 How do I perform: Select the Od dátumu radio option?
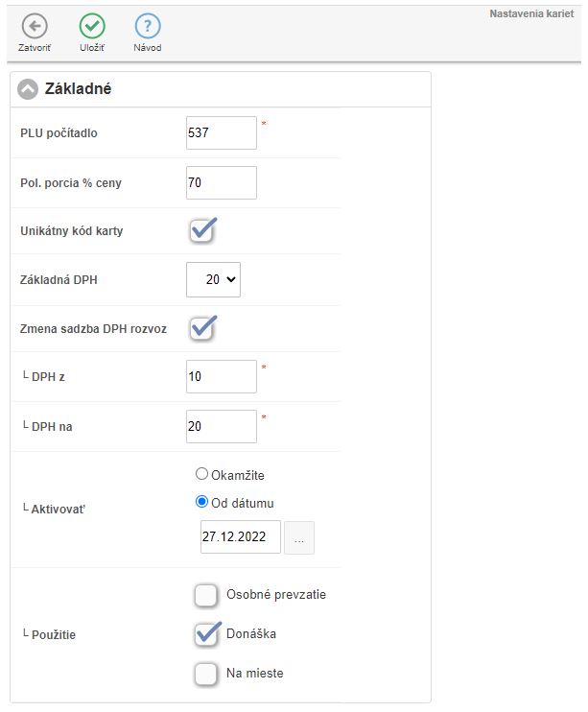[x=201, y=502]
